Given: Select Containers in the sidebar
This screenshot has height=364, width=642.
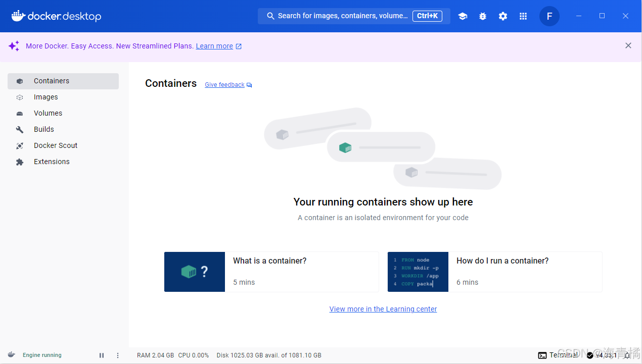Looking at the screenshot, I should click(x=63, y=81).
